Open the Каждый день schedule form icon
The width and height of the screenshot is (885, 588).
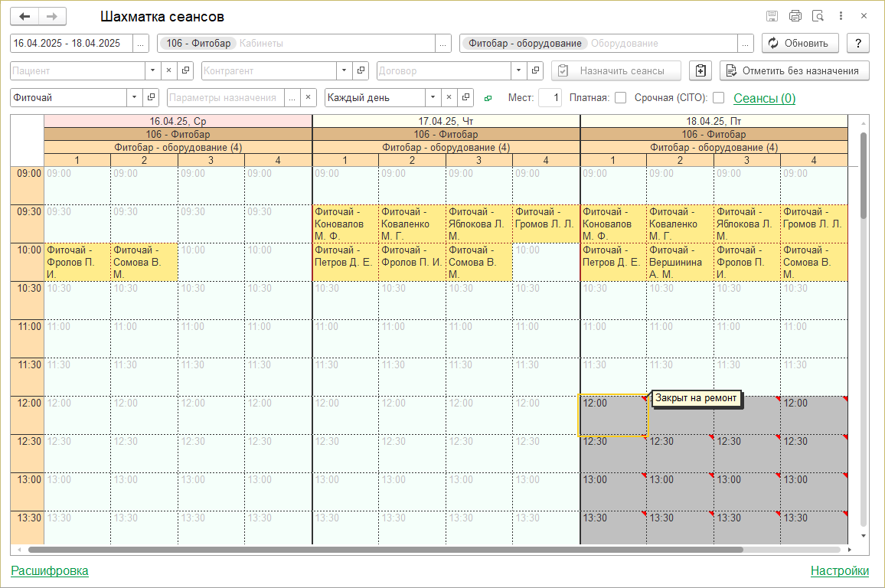[x=465, y=98]
